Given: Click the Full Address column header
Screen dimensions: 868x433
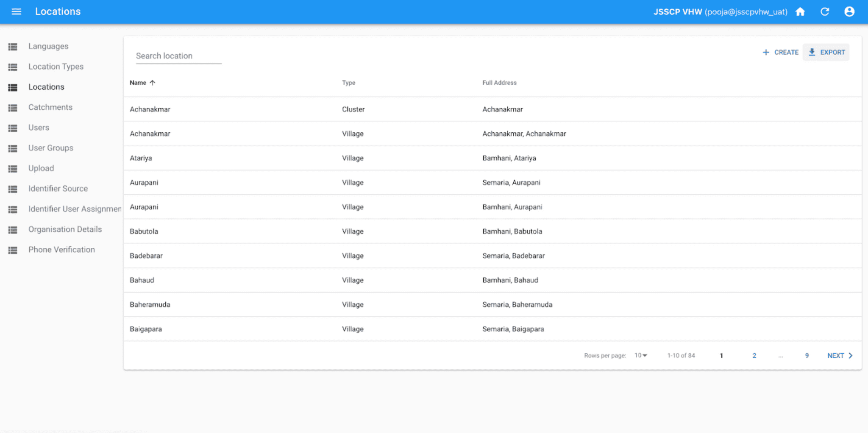Looking at the screenshot, I should click(500, 83).
